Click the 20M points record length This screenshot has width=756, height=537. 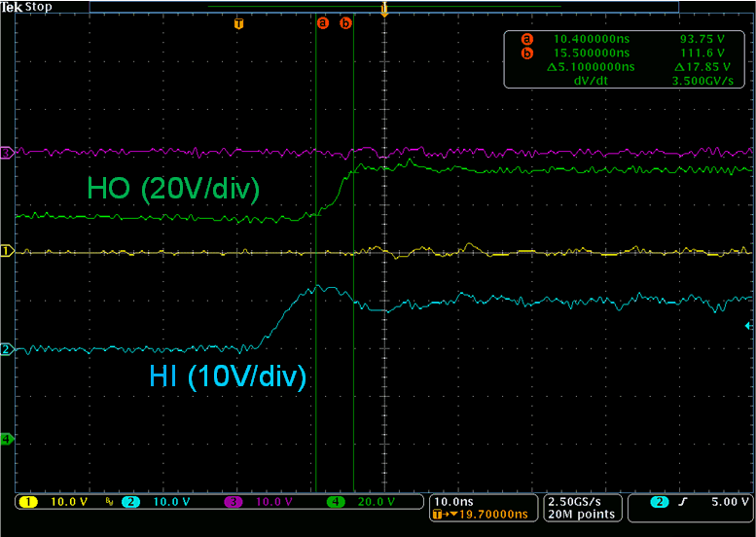[581, 515]
